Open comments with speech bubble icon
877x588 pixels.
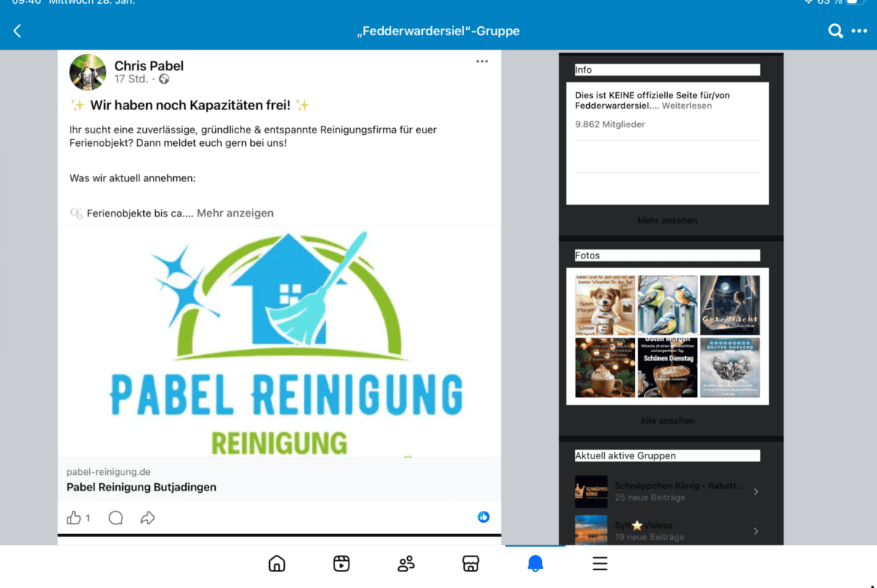click(115, 518)
